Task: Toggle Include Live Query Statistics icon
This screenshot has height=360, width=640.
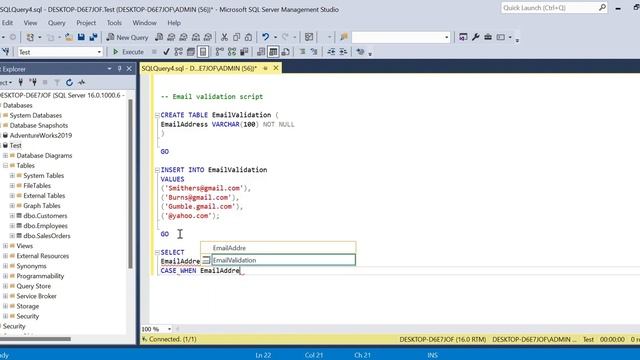Action: pyautogui.click(x=232, y=52)
